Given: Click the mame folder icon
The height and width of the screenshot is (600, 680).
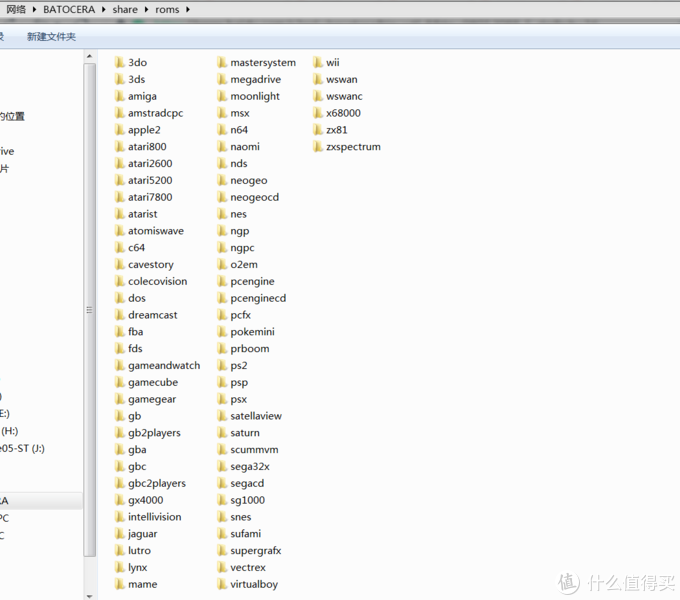Looking at the screenshot, I should 120,584.
